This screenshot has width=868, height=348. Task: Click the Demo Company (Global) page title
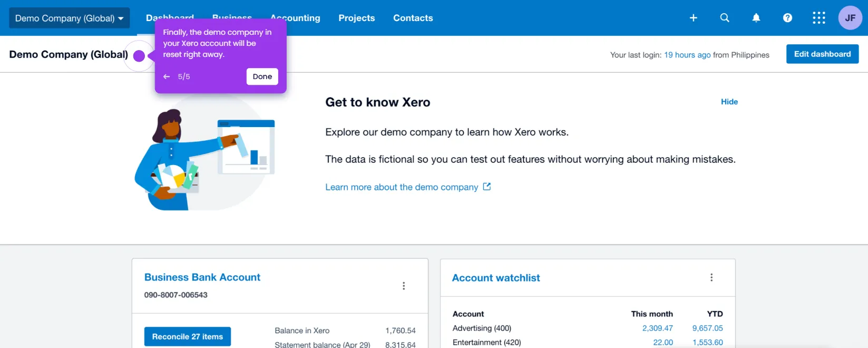(x=69, y=54)
